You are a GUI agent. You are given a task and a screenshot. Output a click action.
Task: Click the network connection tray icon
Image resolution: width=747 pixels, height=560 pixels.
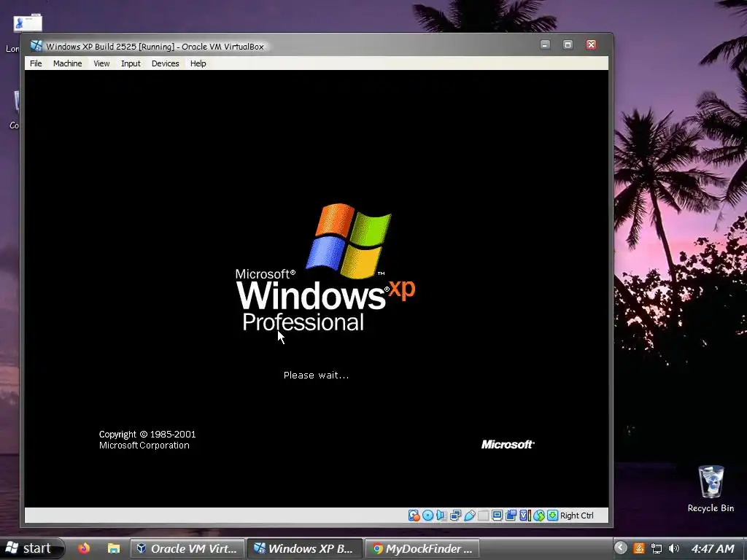[657, 548]
